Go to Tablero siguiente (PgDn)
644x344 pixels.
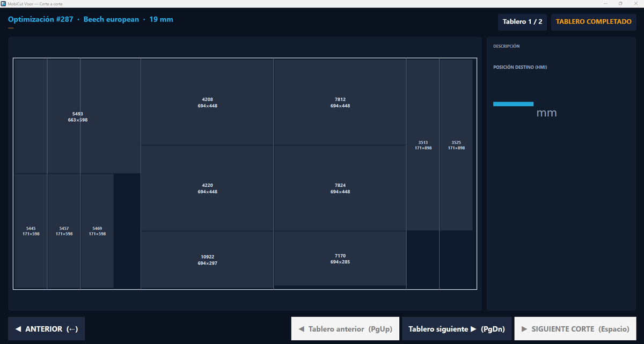(457, 328)
